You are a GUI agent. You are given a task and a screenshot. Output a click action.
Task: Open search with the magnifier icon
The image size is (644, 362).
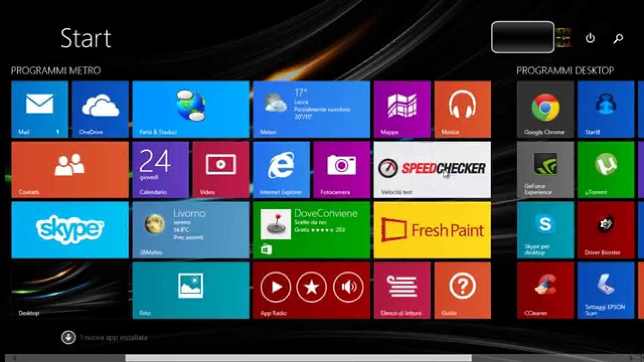(x=618, y=38)
